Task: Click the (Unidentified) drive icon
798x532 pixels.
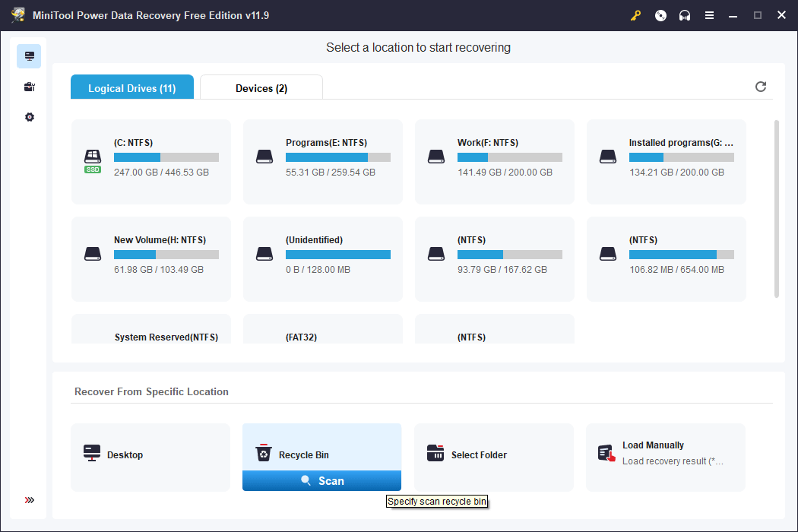Action: tap(264, 254)
